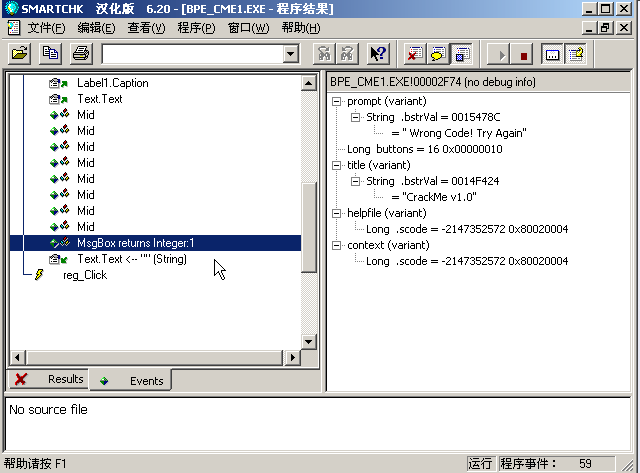This screenshot has width=640, height=473.
Task: Click the horizontal scroll right arrow
Action: point(293,358)
